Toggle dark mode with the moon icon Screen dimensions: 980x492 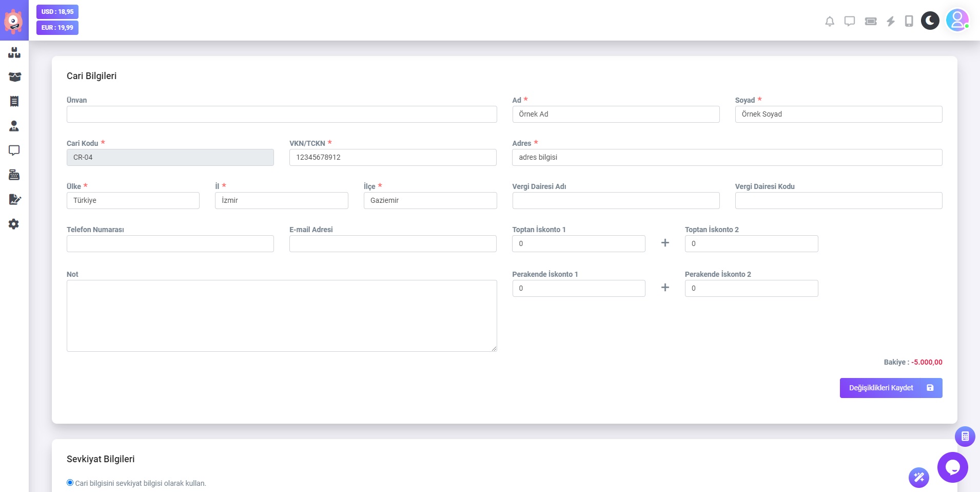pyautogui.click(x=930, y=21)
